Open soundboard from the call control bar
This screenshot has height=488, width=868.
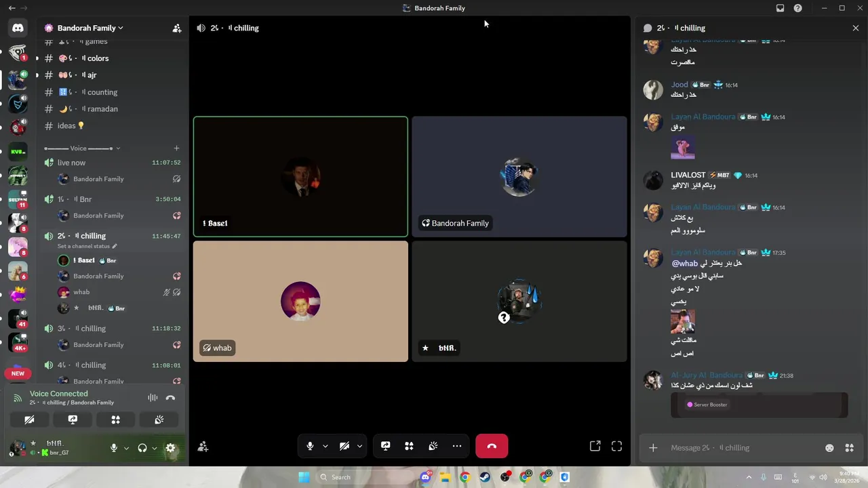(433, 446)
